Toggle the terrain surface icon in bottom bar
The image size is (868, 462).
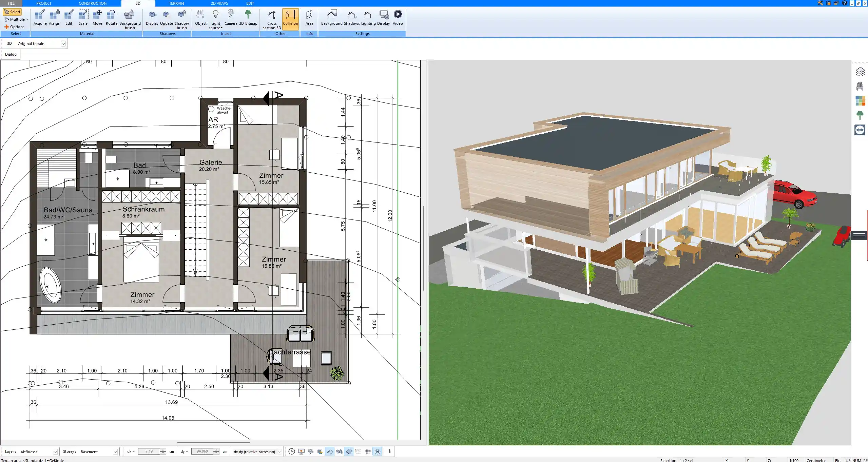[349, 451]
